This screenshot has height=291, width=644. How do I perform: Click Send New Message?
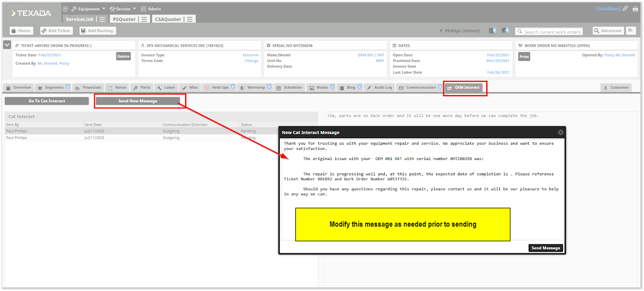pos(138,101)
